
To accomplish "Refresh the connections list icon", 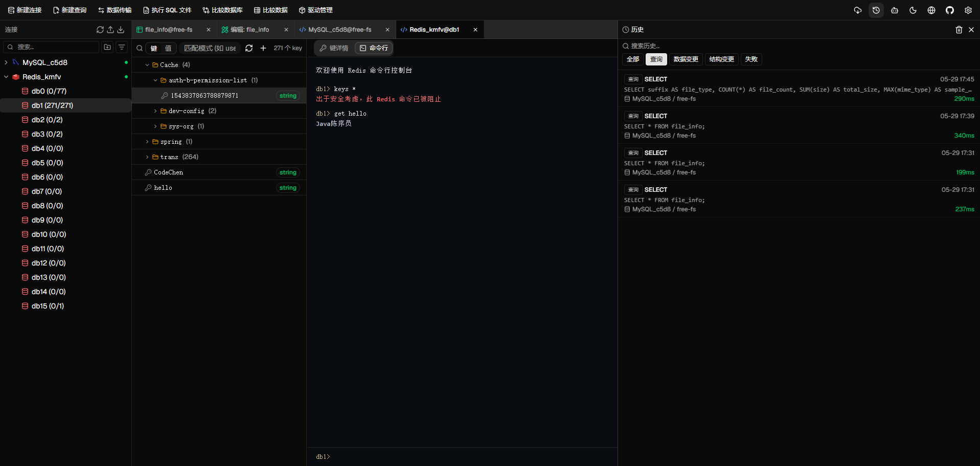I will tap(100, 30).
